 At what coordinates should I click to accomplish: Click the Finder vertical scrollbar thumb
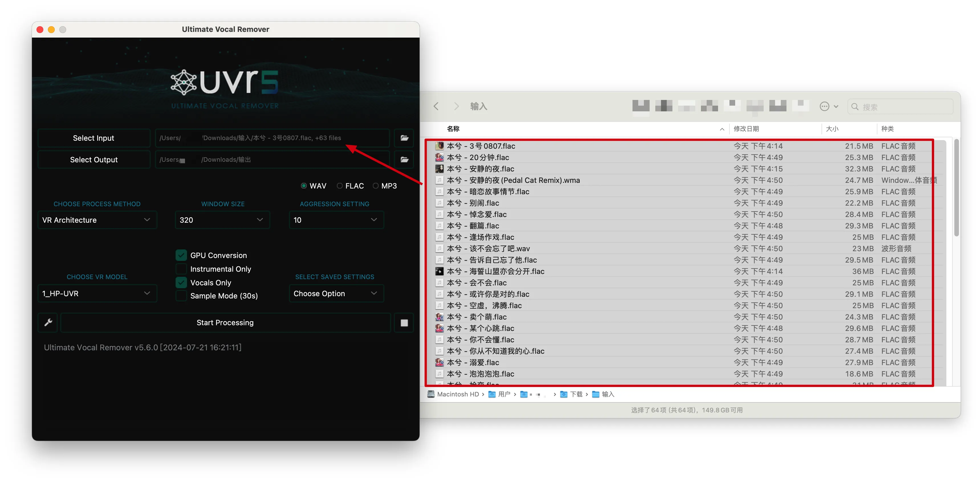click(956, 188)
